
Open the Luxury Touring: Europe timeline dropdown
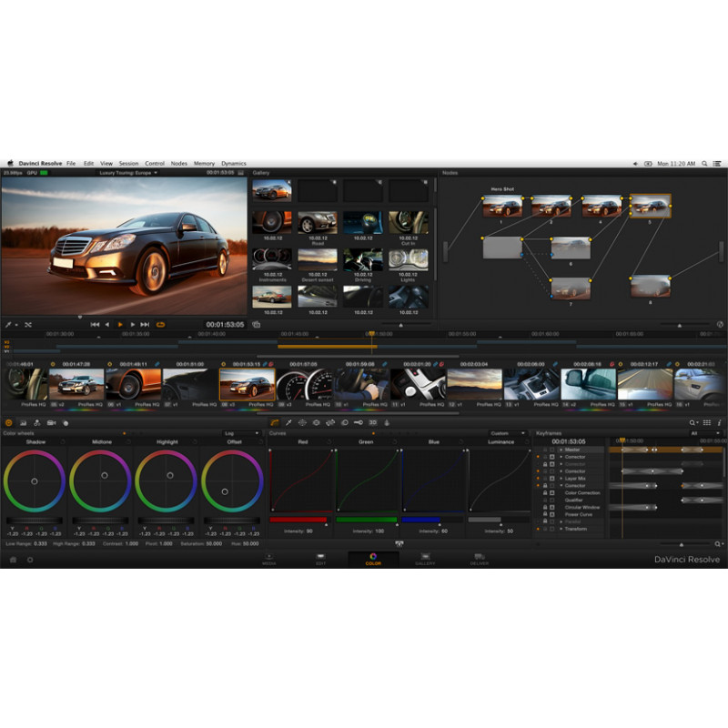click(x=129, y=172)
